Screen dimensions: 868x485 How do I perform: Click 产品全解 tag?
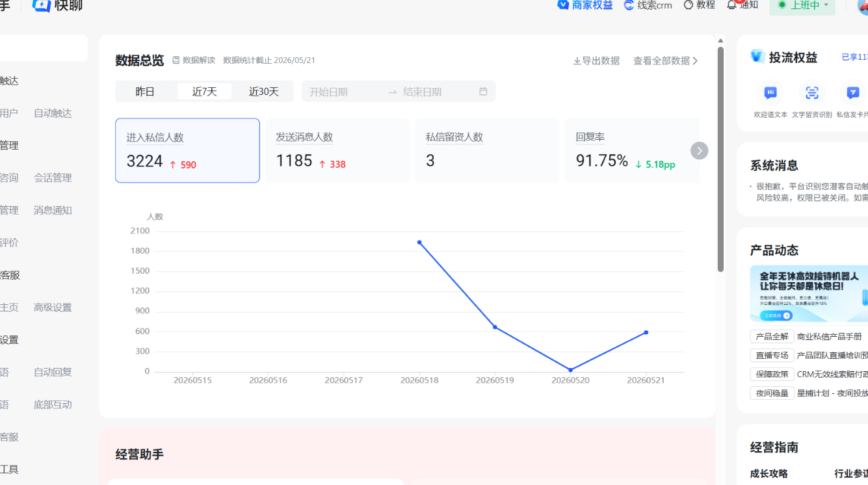pyautogui.click(x=772, y=337)
